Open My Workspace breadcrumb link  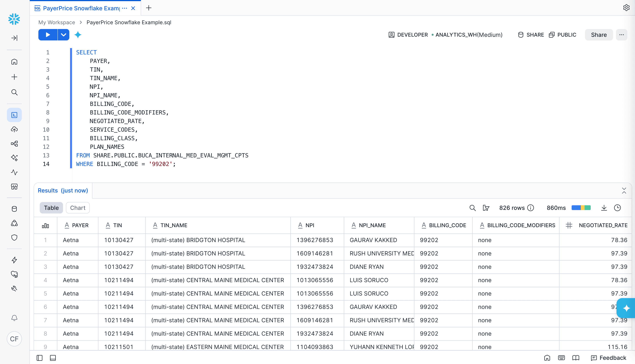tap(57, 22)
